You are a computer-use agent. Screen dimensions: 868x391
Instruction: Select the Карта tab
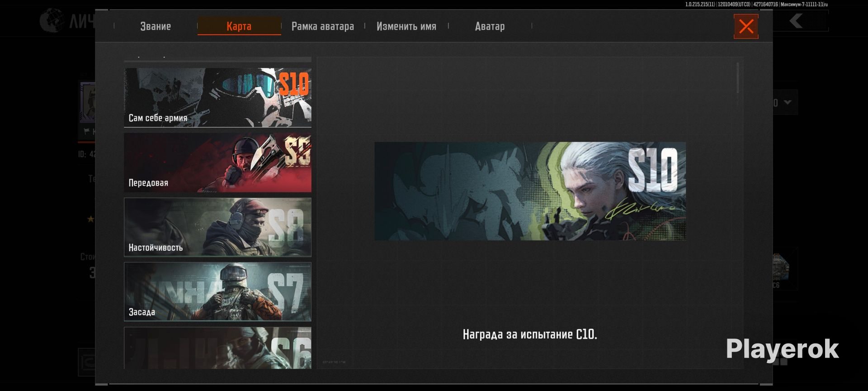(239, 26)
